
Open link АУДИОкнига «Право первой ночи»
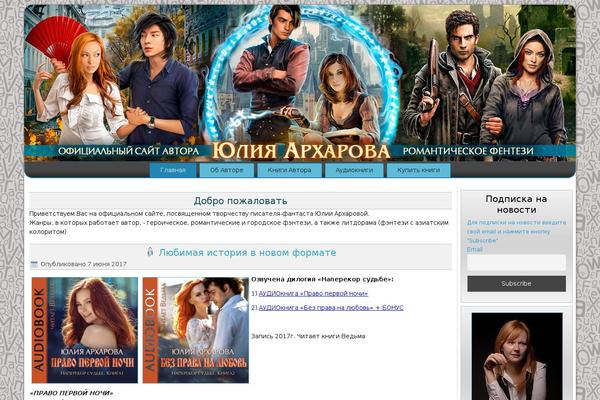pos(313,294)
